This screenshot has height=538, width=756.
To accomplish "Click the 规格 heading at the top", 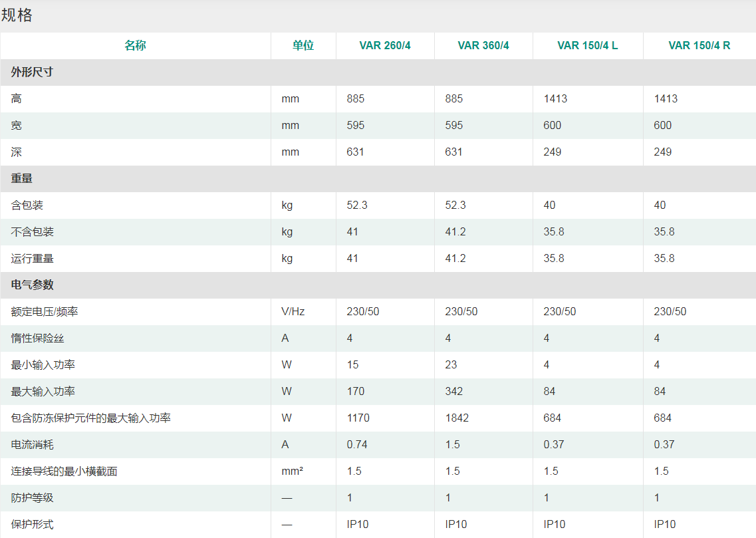I will pyautogui.click(x=17, y=15).
